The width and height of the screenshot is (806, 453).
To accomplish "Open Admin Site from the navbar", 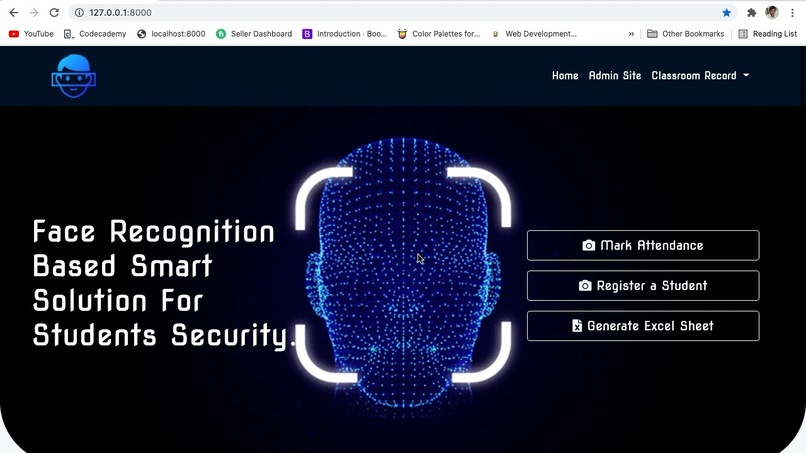I will coord(615,76).
